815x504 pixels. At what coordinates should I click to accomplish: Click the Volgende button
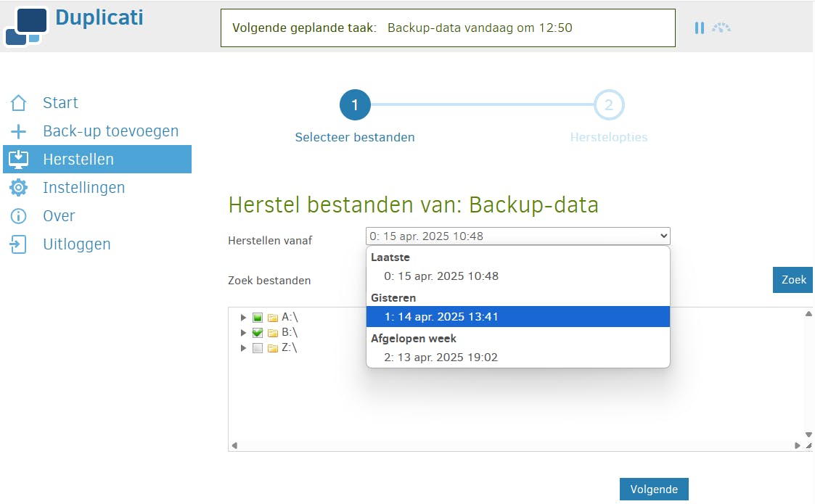click(x=653, y=489)
